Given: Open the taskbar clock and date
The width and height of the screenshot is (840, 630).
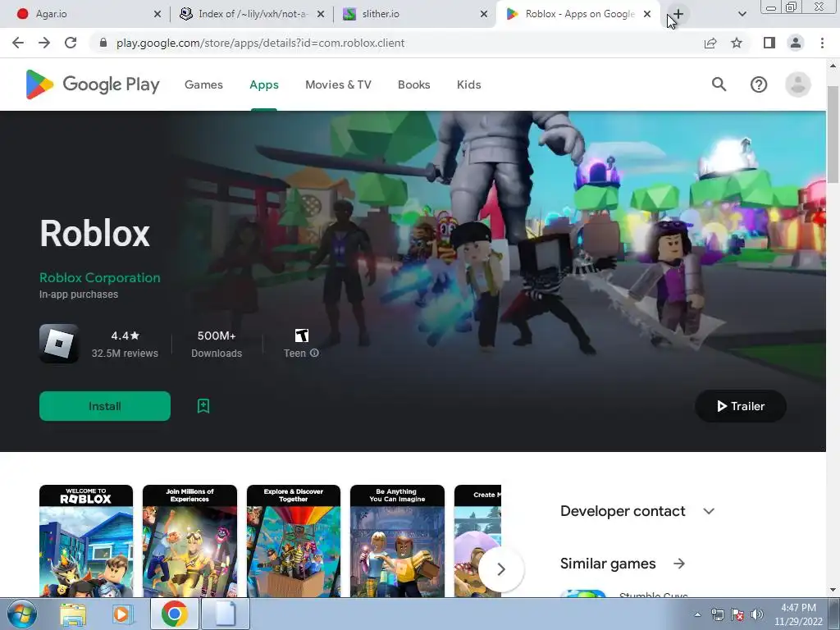Looking at the screenshot, I should [x=798, y=614].
